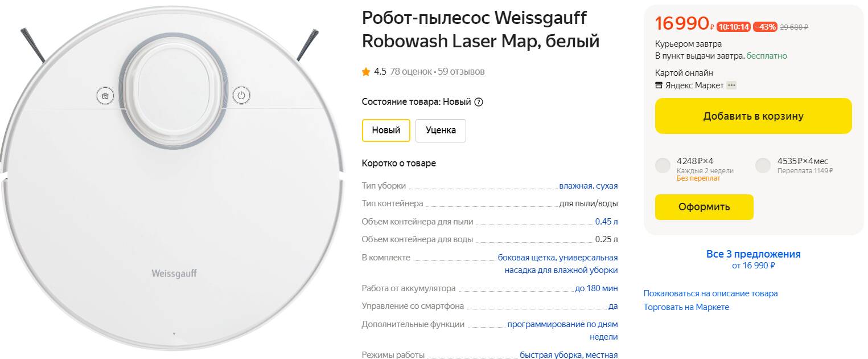Viewport: 868px width, 359px height.
Task: Open "Все 3 предложения" offers link
Action: tap(753, 254)
